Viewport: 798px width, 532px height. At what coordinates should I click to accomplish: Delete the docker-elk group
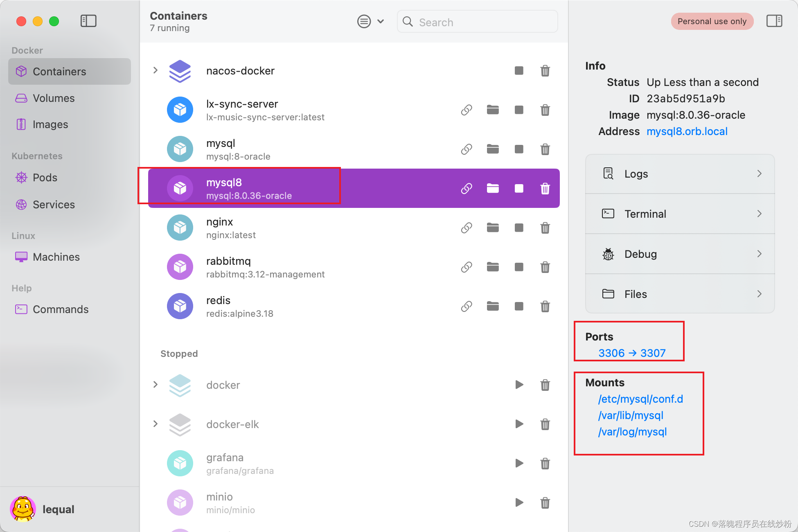(545, 424)
